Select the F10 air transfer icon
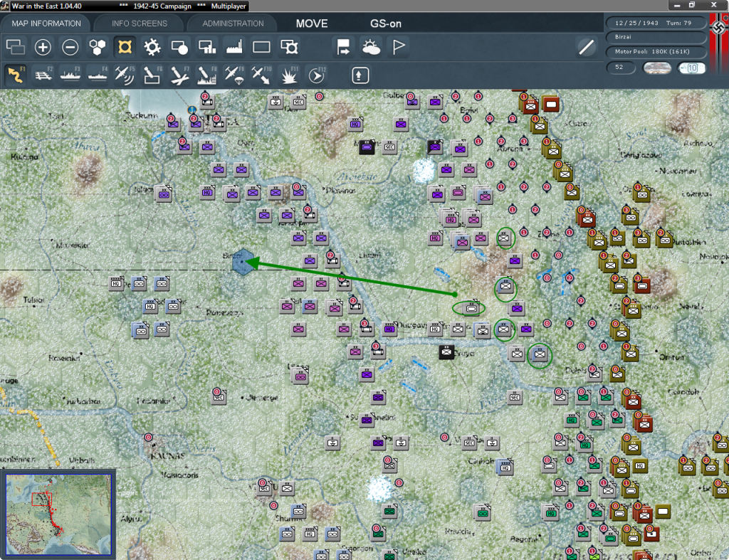The width and height of the screenshot is (729, 560). [261, 75]
